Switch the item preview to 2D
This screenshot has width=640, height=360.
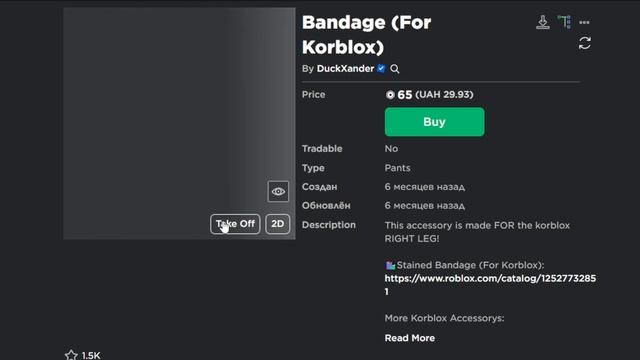pyautogui.click(x=278, y=224)
